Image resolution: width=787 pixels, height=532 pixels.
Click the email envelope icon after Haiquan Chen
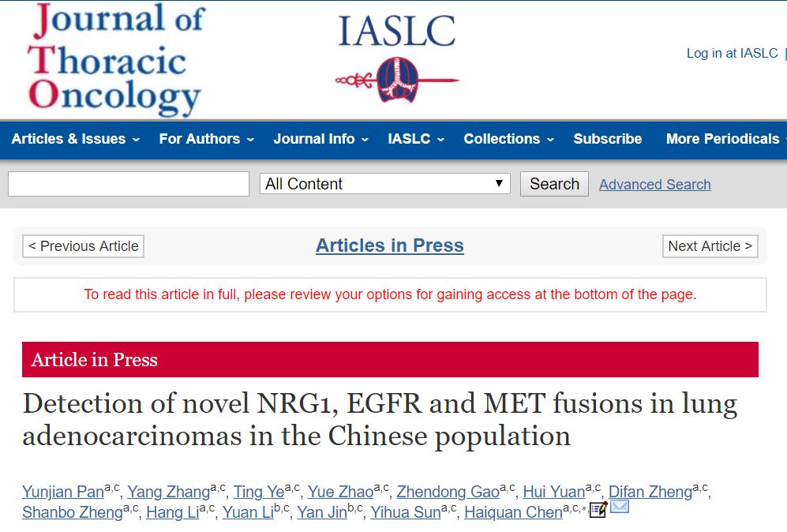tap(620, 507)
